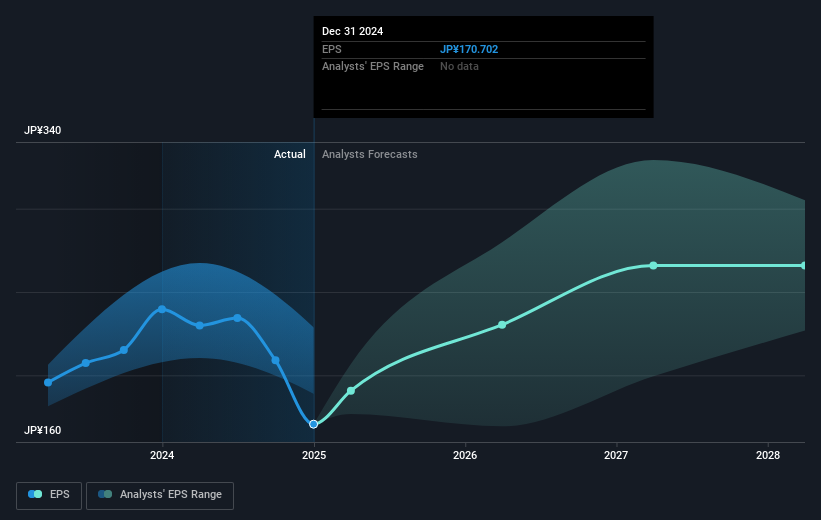The width and height of the screenshot is (821, 520).
Task: Click the 2024 x-axis label
Action: coord(162,455)
